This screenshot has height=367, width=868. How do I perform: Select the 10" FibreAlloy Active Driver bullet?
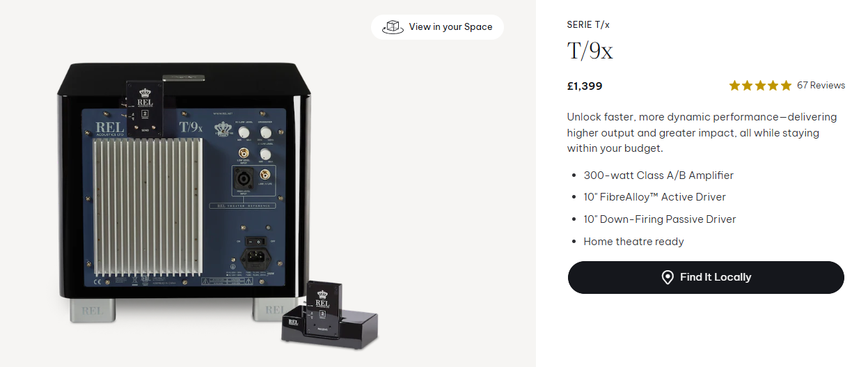pyautogui.click(x=654, y=197)
